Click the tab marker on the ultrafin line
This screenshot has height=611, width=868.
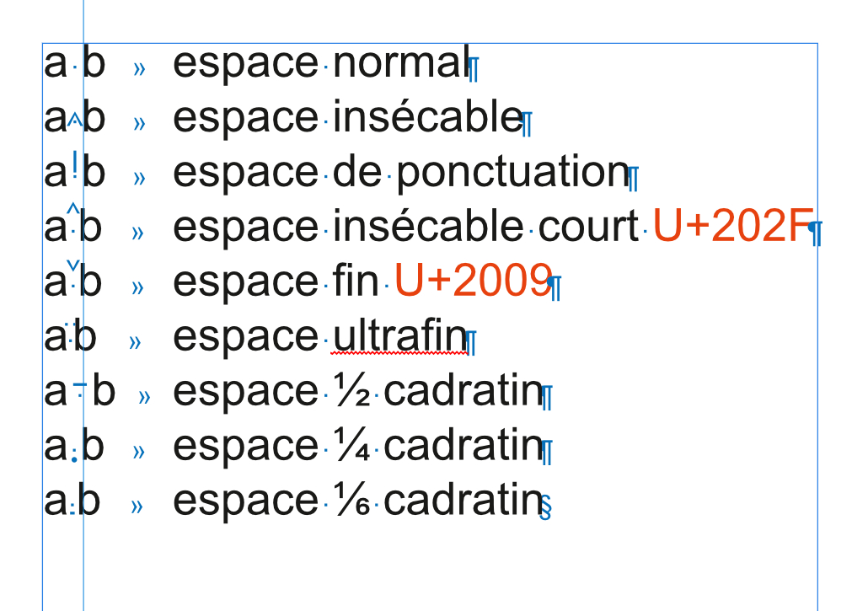click(135, 342)
